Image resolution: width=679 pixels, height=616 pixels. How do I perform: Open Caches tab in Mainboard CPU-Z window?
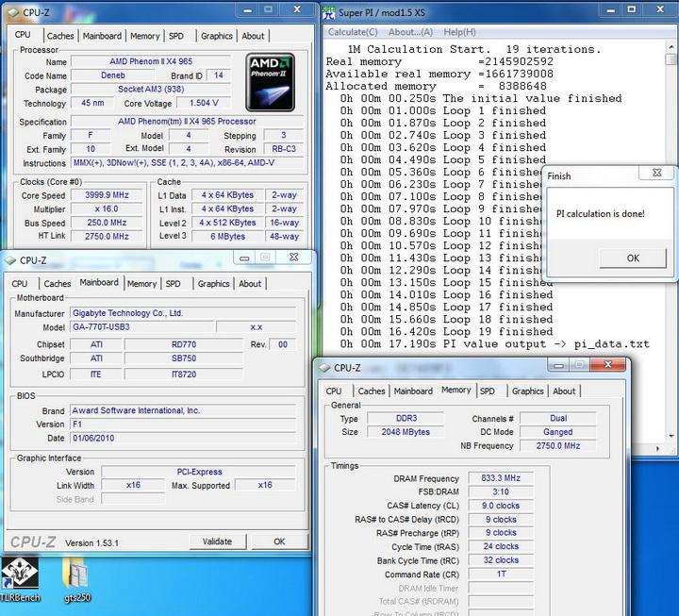pos(58,284)
